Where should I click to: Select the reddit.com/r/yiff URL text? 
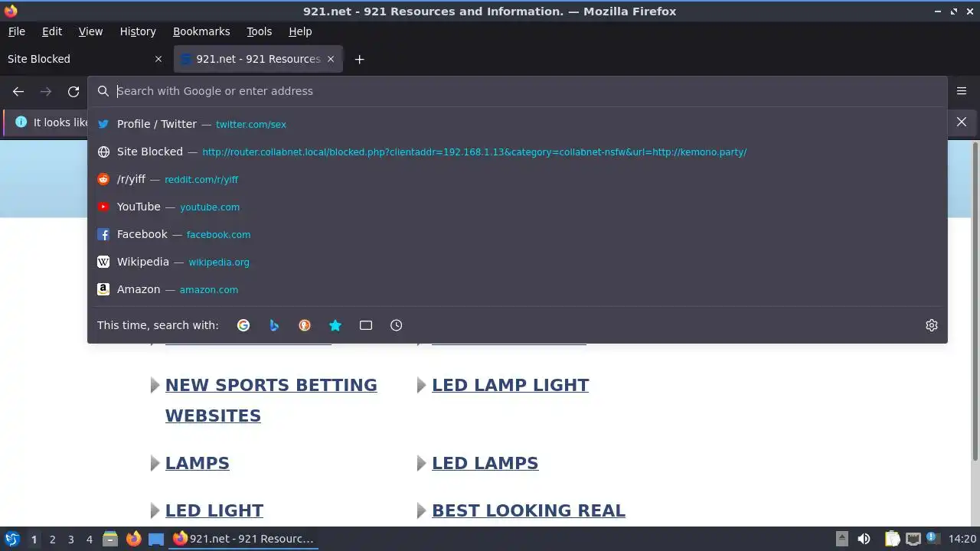click(201, 180)
